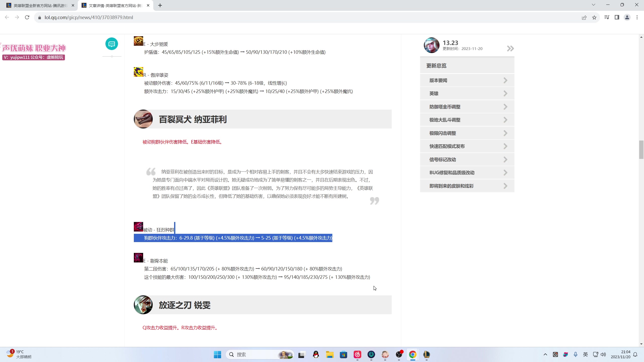The width and height of the screenshot is (644, 362).
Task: Open 防御塔金币调整 sidebar entry
Action: click(x=467, y=107)
